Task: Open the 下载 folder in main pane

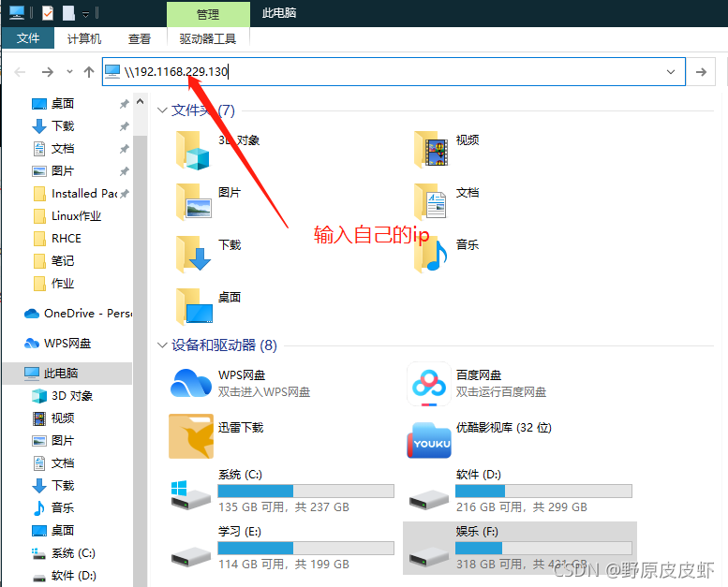Action: [x=194, y=254]
